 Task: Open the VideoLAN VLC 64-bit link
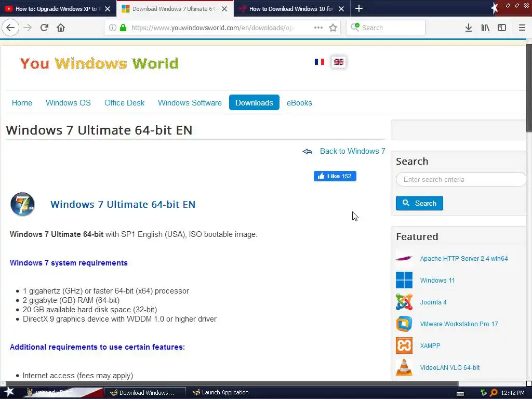pyautogui.click(x=450, y=367)
